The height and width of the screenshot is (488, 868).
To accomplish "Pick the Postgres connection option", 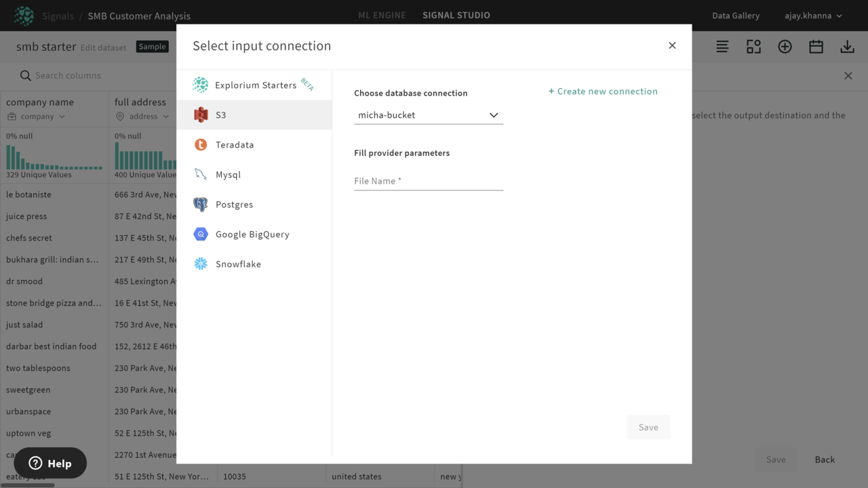I will 254,204.
